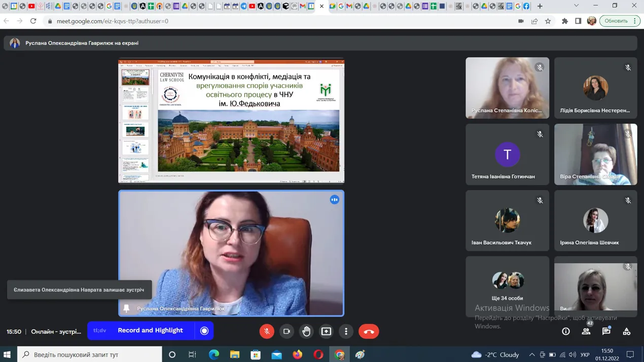Raise hand in the meeting
This screenshot has height=362, width=644.
[x=306, y=331]
